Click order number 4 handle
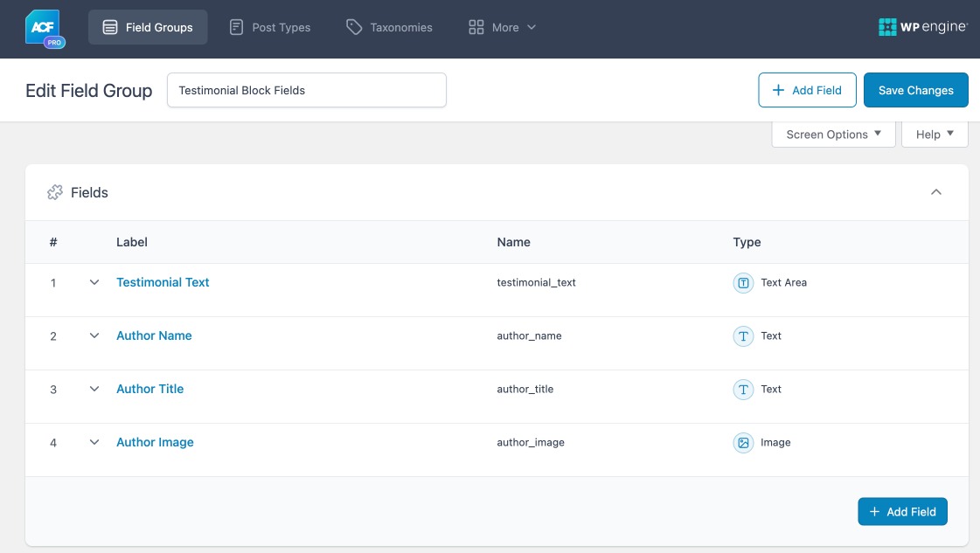Screen dimensions: 980x553 [53, 442]
